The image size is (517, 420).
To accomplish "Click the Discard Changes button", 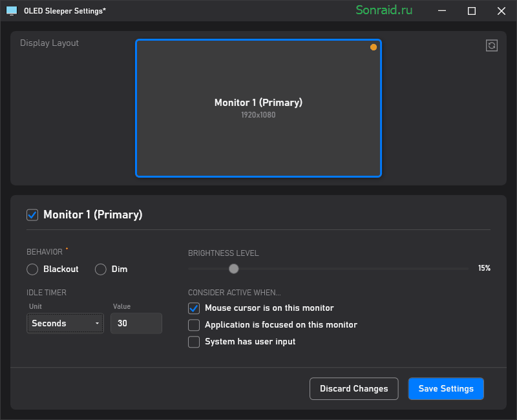I will 353,389.
